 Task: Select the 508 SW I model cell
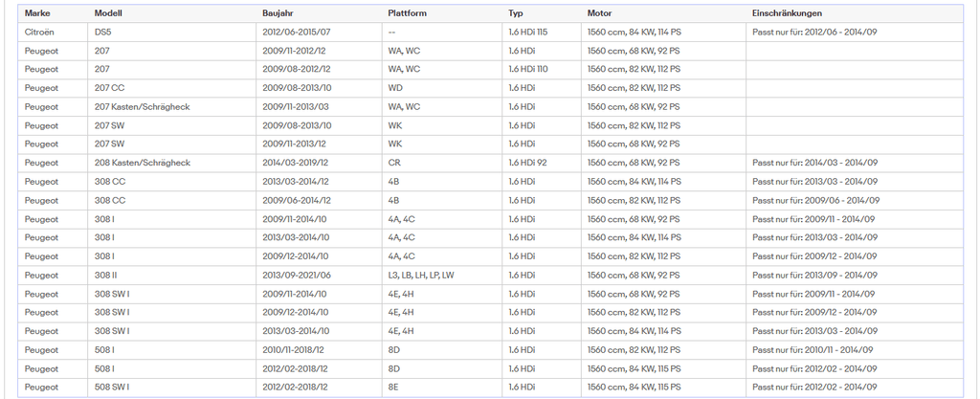pyautogui.click(x=172, y=388)
